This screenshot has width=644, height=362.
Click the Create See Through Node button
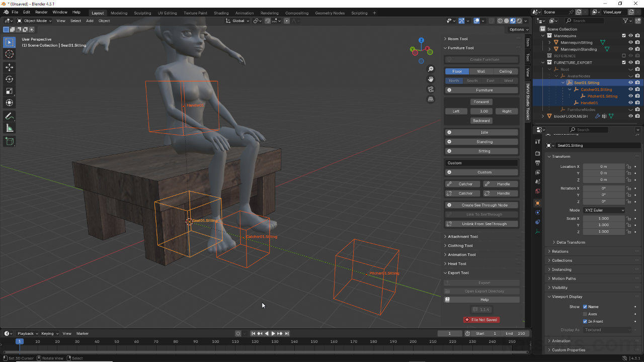pos(481,205)
